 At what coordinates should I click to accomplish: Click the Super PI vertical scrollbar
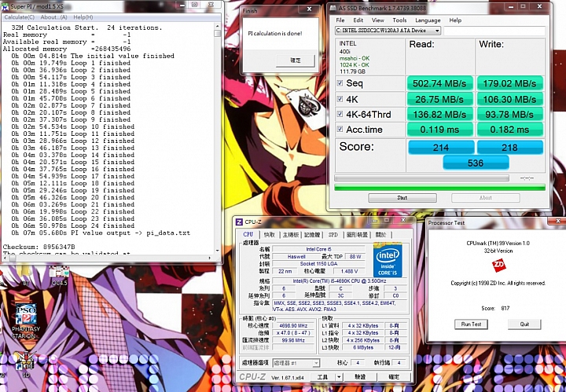pos(217,138)
